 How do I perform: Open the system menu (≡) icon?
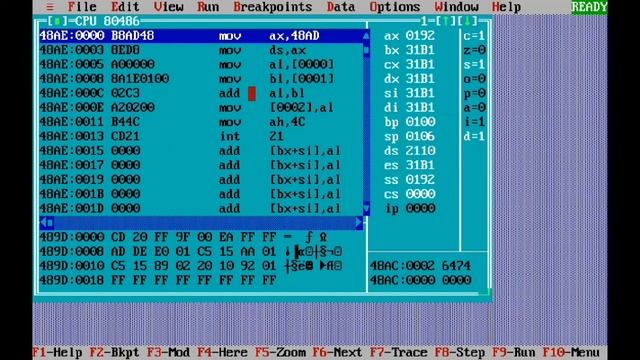pos(50,7)
